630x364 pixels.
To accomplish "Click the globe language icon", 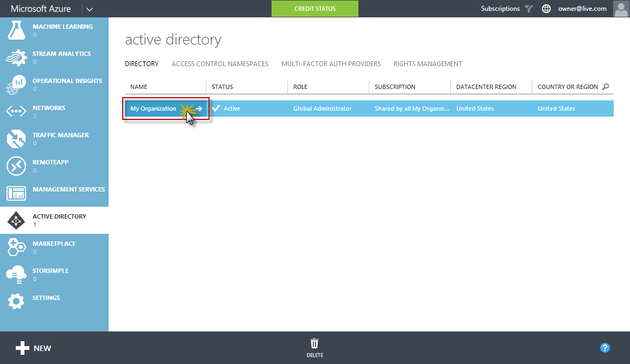I will [546, 9].
